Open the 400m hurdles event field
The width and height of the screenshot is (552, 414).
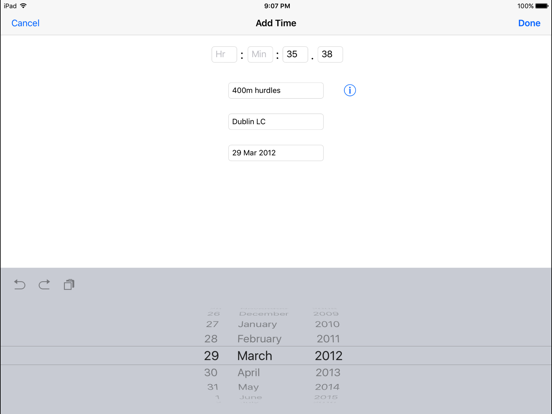click(276, 90)
